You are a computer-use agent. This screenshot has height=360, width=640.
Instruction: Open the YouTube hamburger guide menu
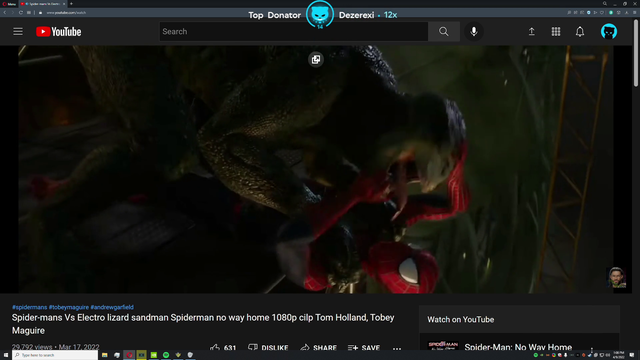click(18, 31)
